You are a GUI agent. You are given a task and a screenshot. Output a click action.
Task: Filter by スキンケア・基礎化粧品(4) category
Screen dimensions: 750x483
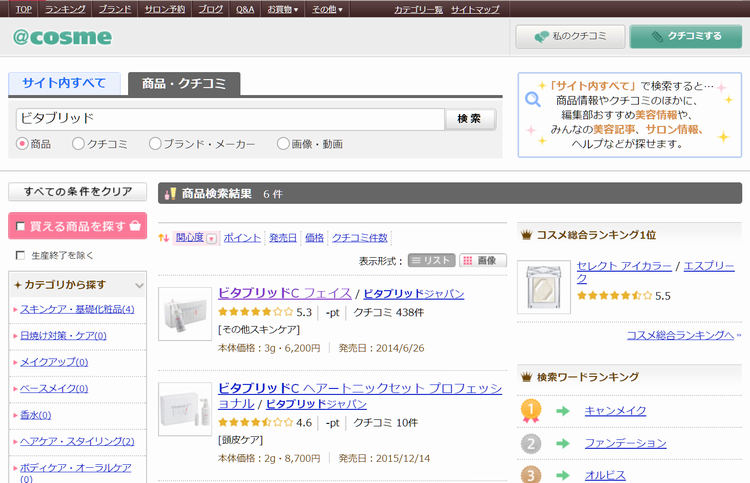(77, 309)
